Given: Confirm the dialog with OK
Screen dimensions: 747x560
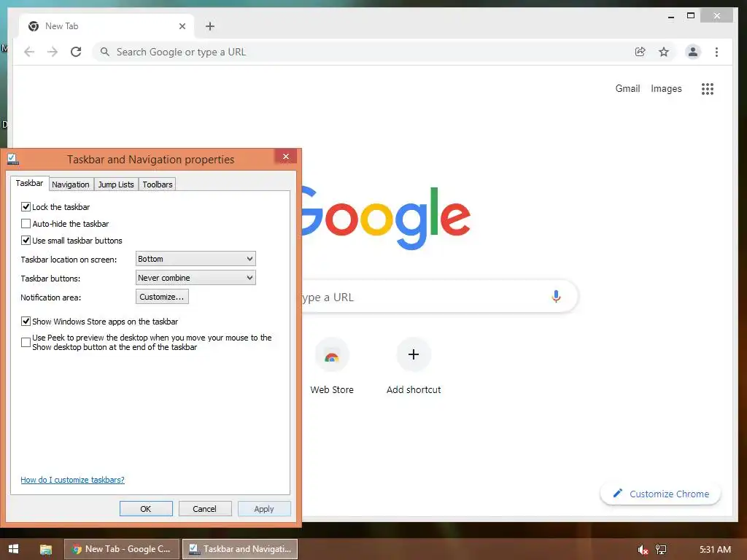Looking at the screenshot, I should click(146, 508).
